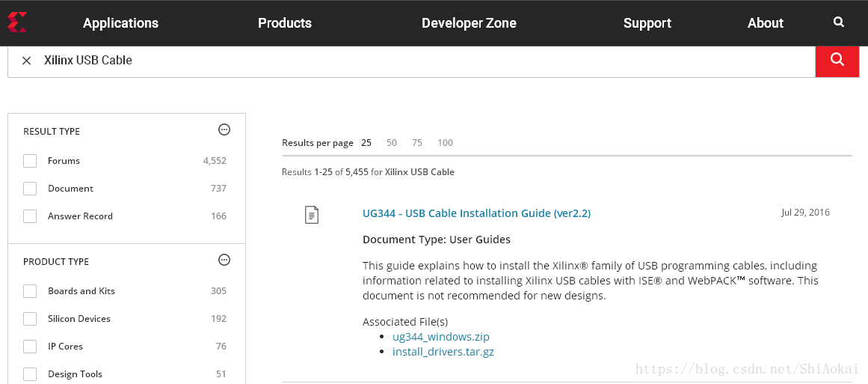The image size is (868, 384).
Task: Click the RESULT TYPE heading
Action: click(x=52, y=131)
